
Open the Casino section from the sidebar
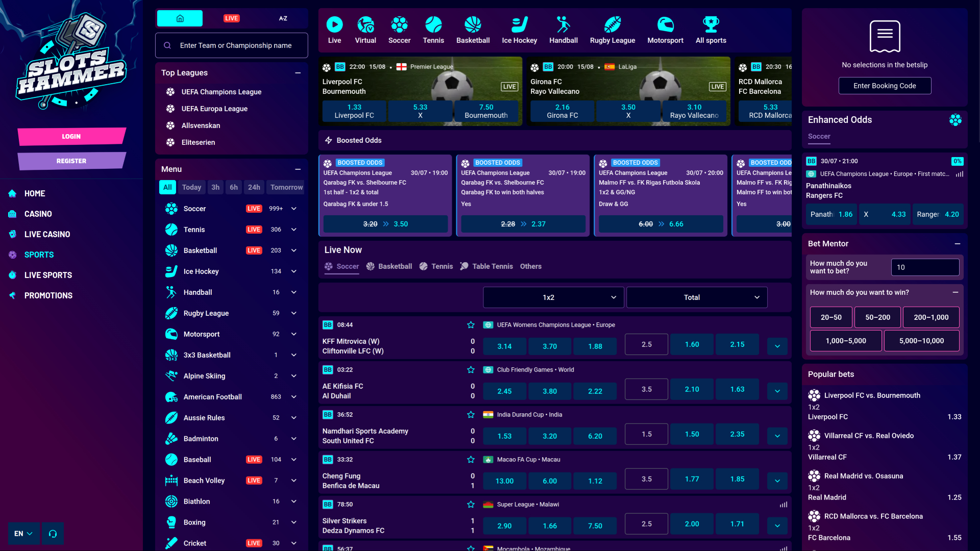click(38, 214)
